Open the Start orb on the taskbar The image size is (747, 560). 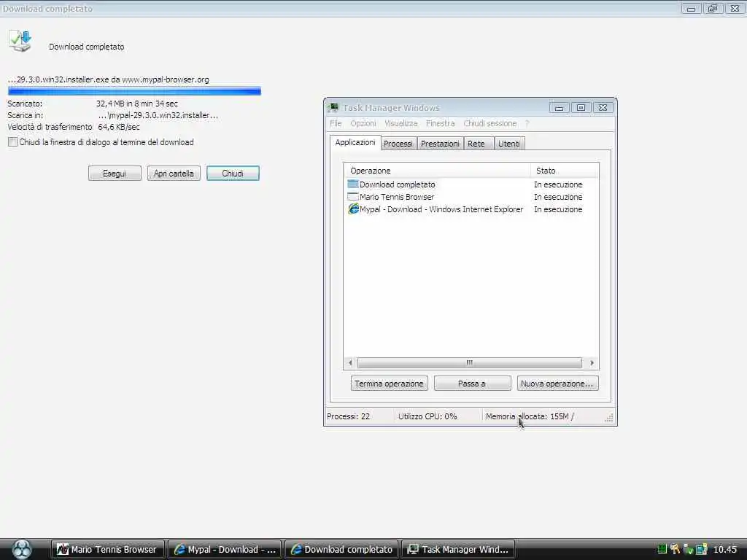21,549
